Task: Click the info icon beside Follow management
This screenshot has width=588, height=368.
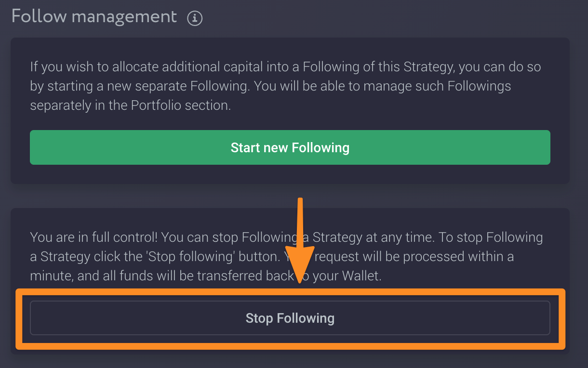Action: click(195, 18)
